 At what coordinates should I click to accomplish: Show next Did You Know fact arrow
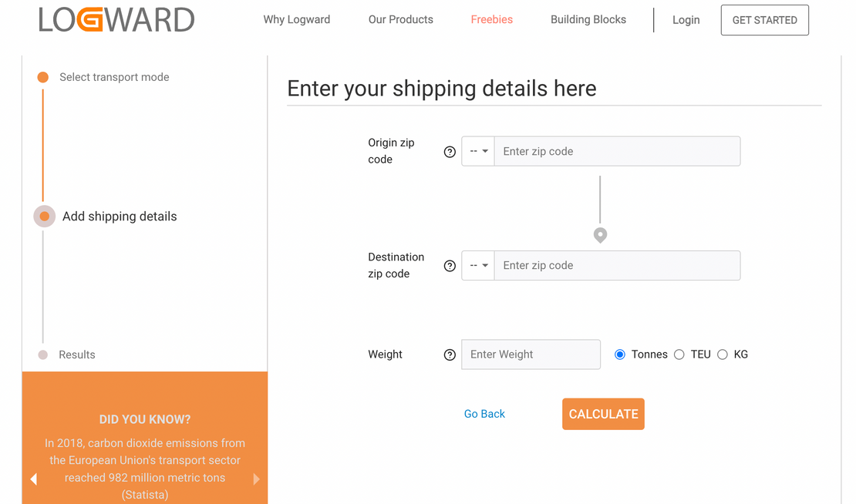(x=256, y=479)
